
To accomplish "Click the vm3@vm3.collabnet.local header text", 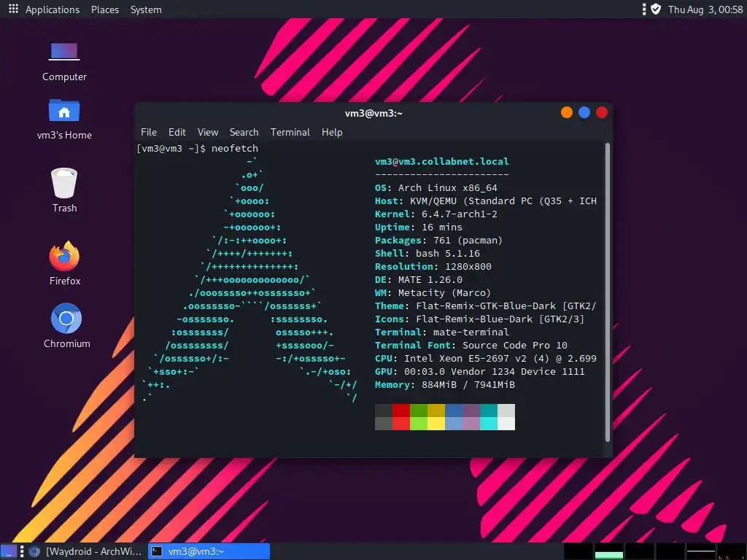I will pyautogui.click(x=441, y=161).
